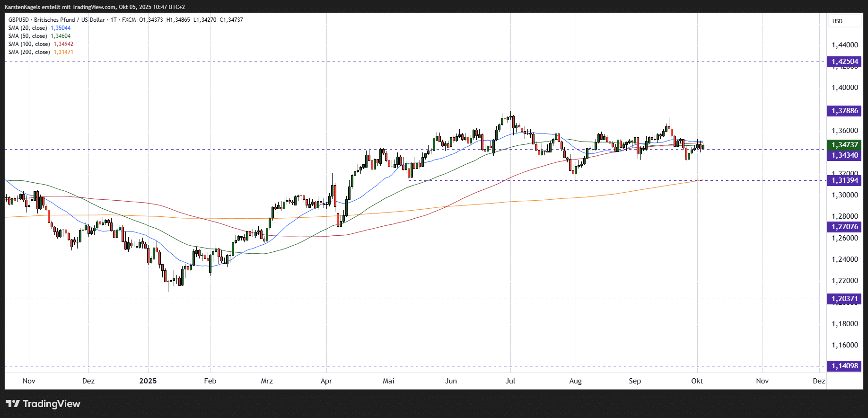The image size is (868, 418).
Task: Click the 1,42504 horizontal line price label
Action: (x=844, y=62)
